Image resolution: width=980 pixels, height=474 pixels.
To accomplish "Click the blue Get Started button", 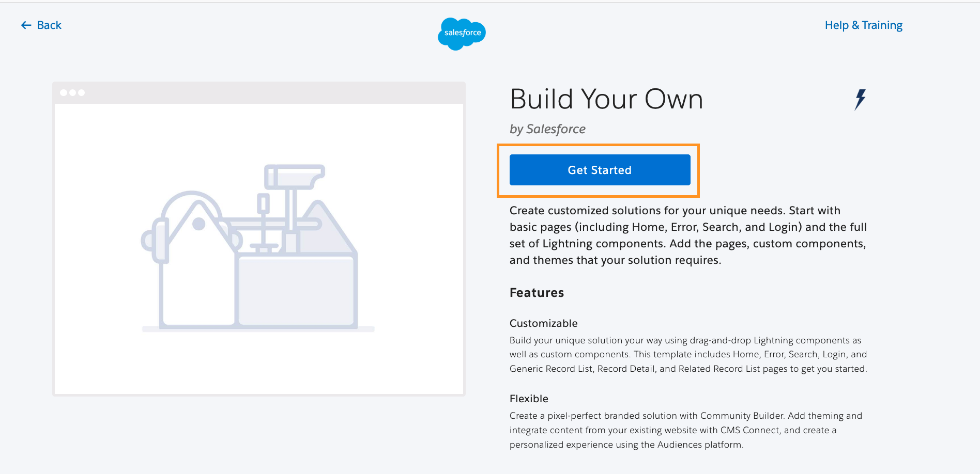I will coord(600,170).
